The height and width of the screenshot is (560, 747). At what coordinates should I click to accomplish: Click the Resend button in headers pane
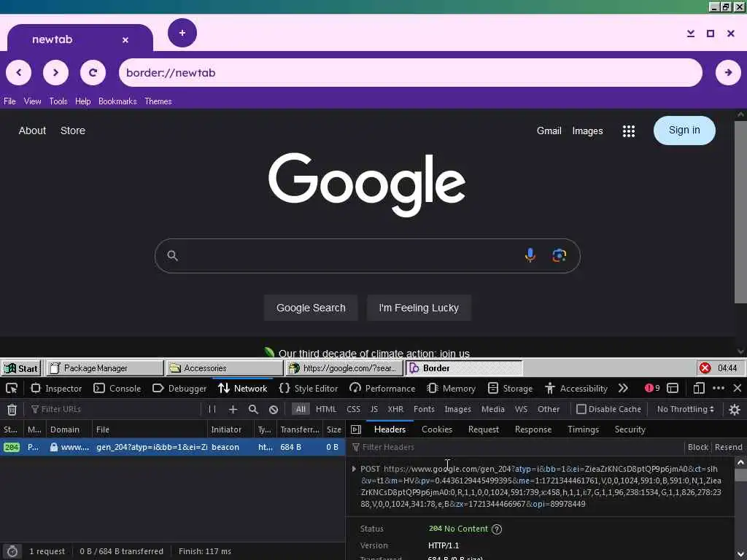tap(728, 447)
